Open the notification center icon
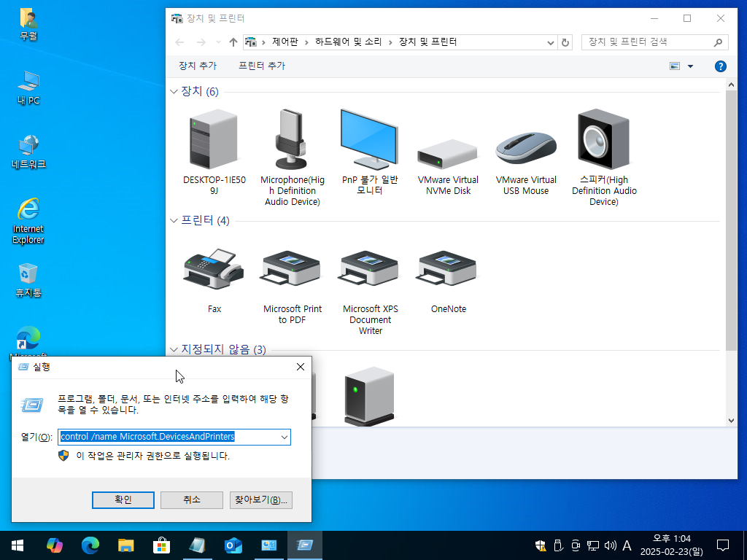This screenshot has height=560, width=747. pyautogui.click(x=723, y=545)
